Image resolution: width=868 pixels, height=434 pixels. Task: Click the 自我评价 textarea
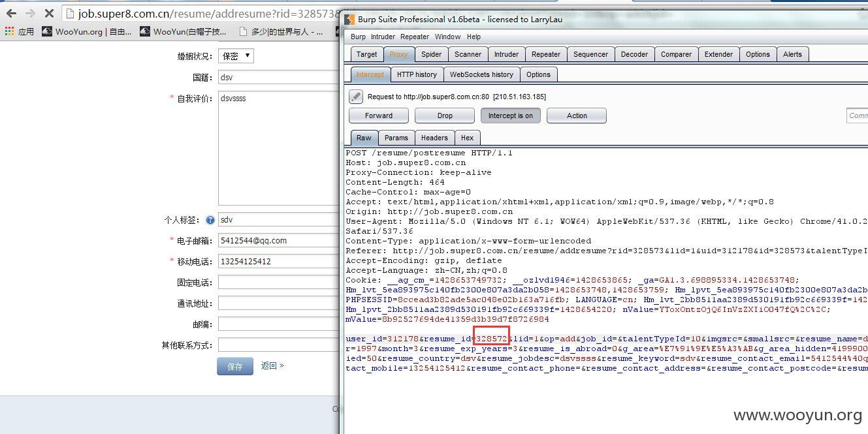279,148
